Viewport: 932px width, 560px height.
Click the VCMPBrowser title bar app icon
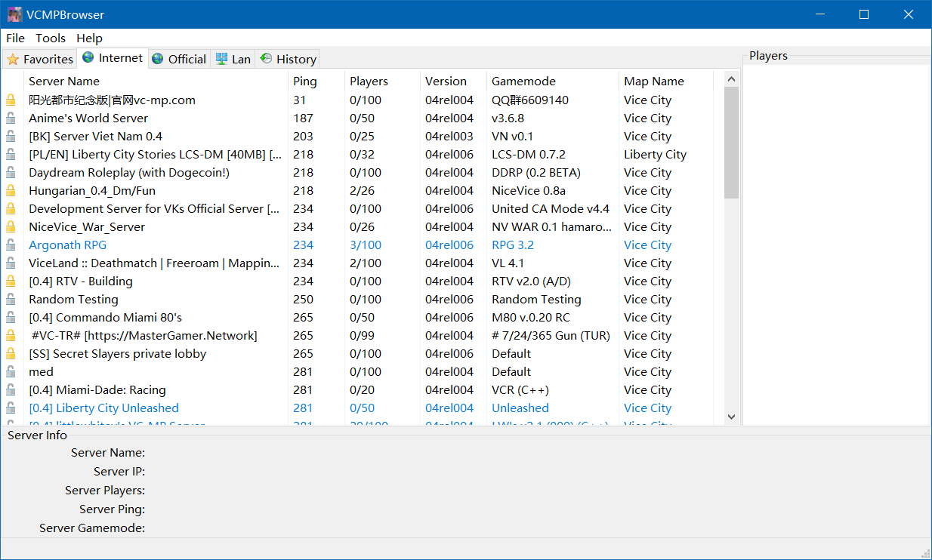click(x=14, y=14)
